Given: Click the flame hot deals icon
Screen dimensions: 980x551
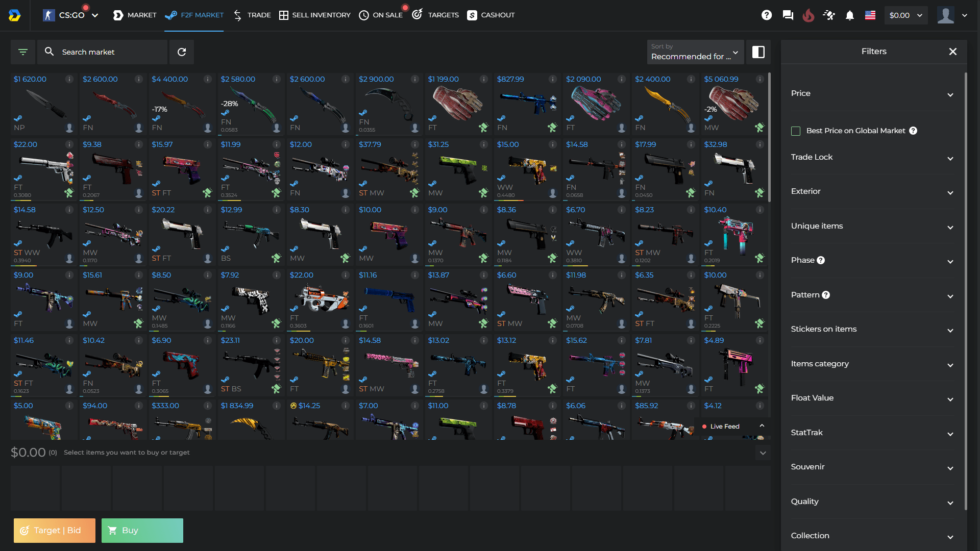Looking at the screenshot, I should point(808,15).
